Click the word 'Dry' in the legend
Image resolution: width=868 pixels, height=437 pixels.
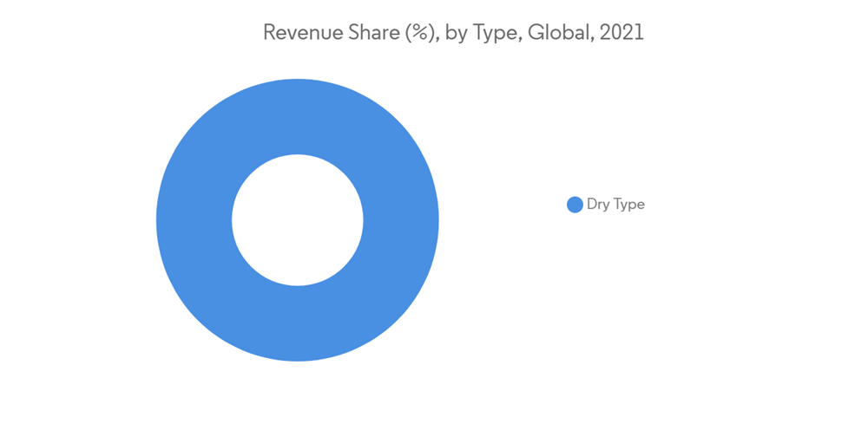pyautogui.click(x=597, y=205)
